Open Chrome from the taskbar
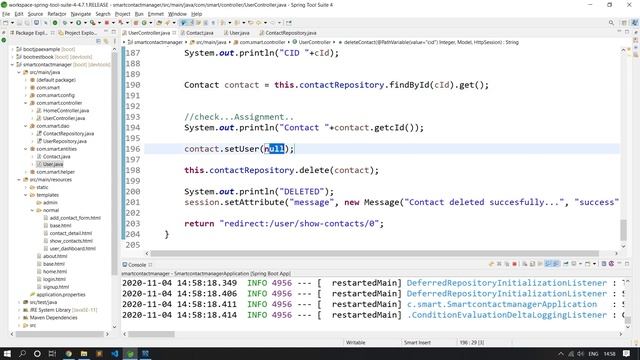This screenshot has height=360, width=640. [69, 353]
